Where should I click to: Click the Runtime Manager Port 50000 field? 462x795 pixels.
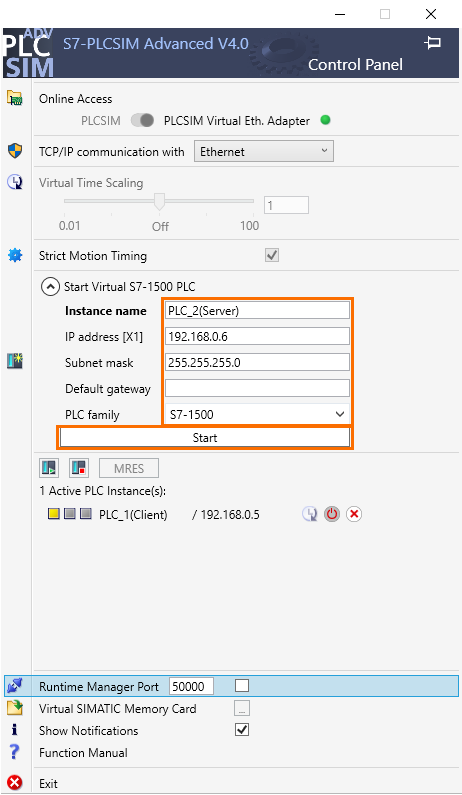191,686
